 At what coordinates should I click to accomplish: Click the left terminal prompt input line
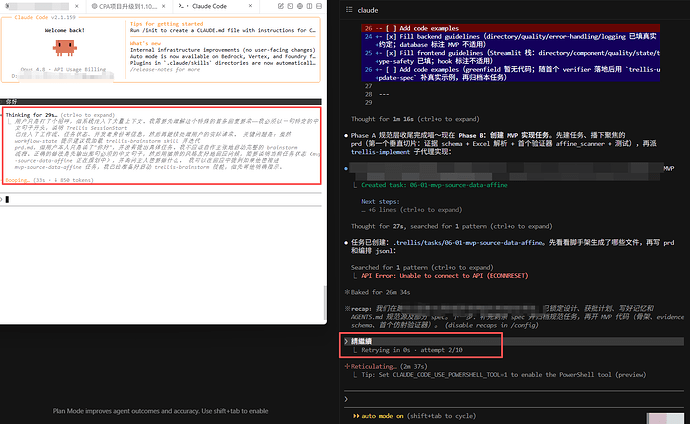163,199
